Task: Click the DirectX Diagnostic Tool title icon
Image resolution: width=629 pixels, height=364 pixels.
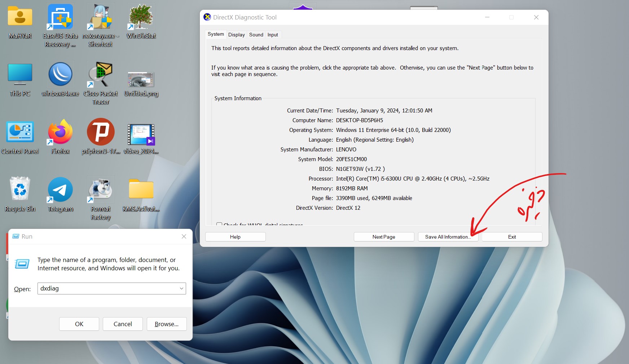Action: (x=207, y=17)
